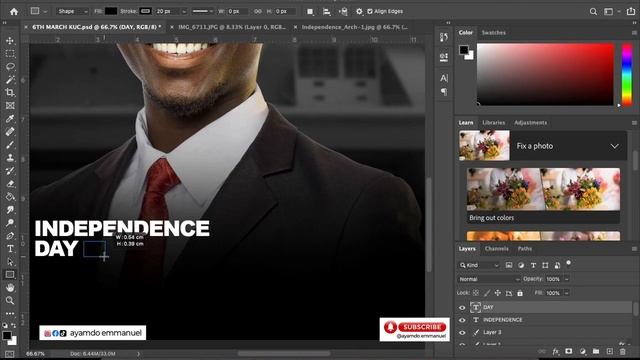
Task: Open the stroke width dropdown
Action: coord(184,11)
